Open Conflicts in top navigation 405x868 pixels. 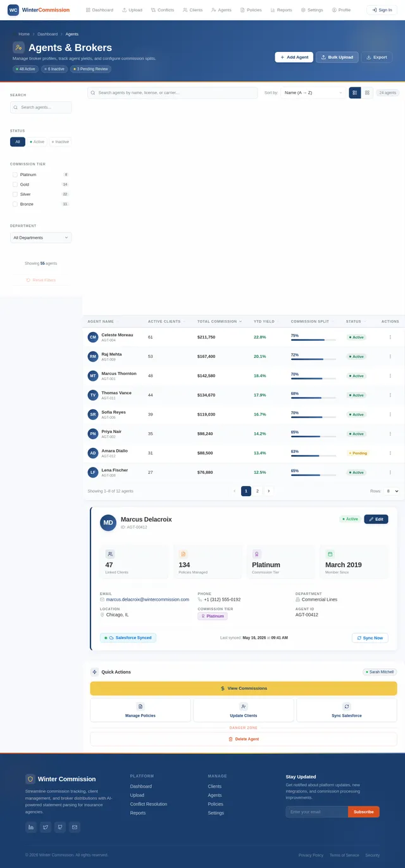click(163, 10)
